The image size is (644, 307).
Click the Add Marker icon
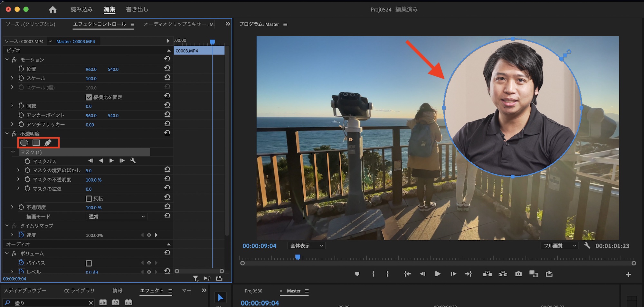click(x=357, y=274)
